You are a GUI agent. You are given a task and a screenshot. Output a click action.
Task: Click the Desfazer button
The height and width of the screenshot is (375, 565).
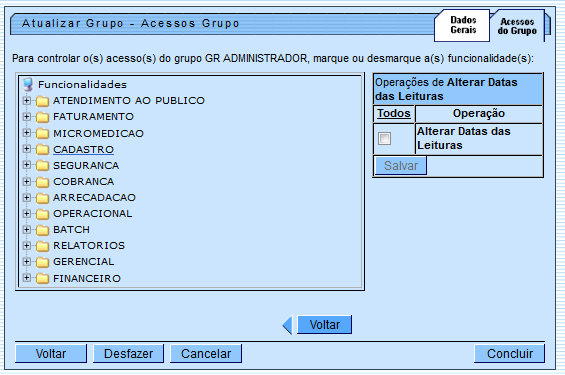click(x=128, y=354)
